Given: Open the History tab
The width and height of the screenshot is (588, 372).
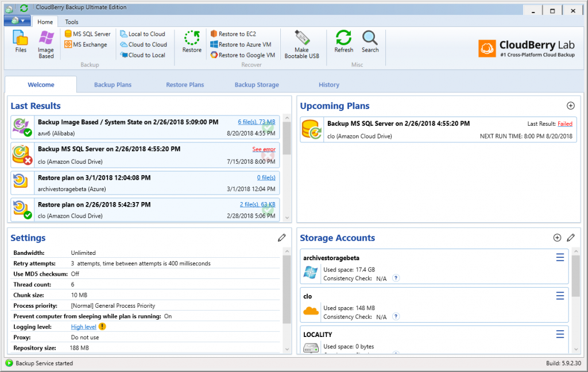Looking at the screenshot, I should pos(328,84).
